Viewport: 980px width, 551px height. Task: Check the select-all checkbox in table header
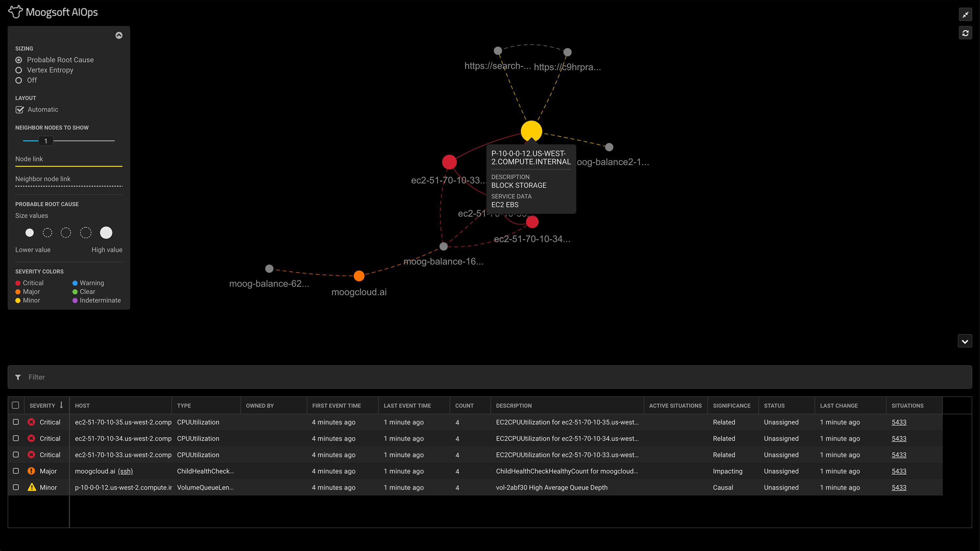(x=16, y=405)
